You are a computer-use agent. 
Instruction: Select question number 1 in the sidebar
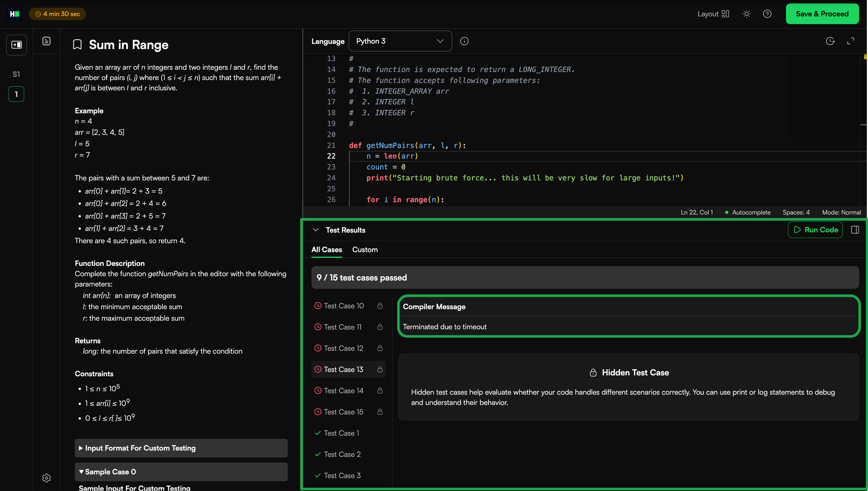pyautogui.click(x=16, y=94)
